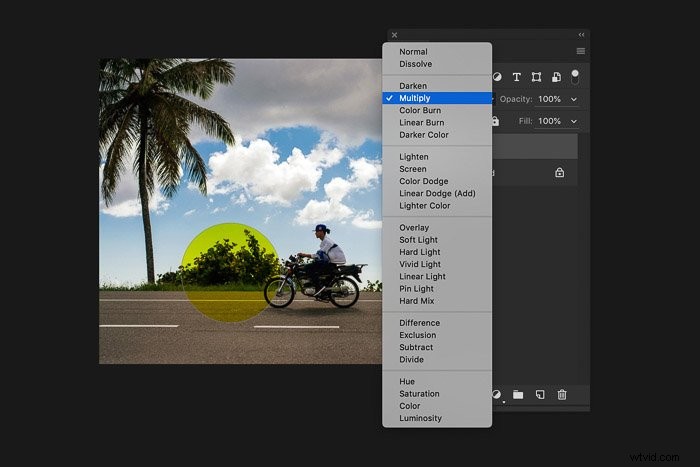The width and height of the screenshot is (700, 467).
Task: Choose Luminosity blend mode
Action: click(437, 418)
